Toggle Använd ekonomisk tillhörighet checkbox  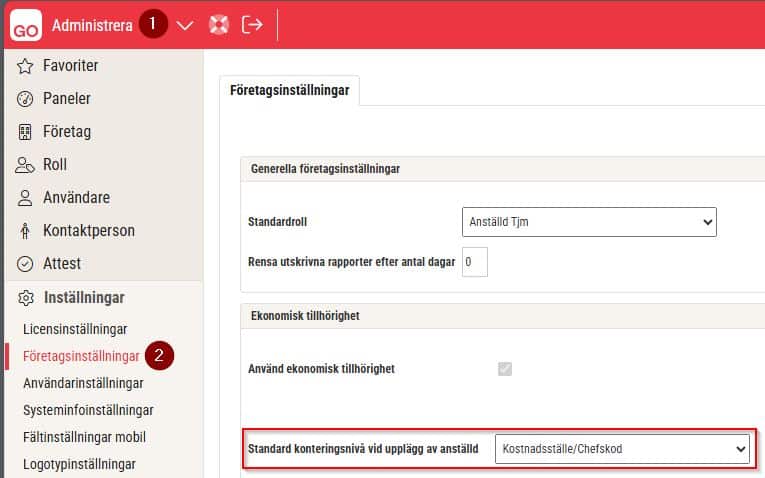click(x=505, y=369)
